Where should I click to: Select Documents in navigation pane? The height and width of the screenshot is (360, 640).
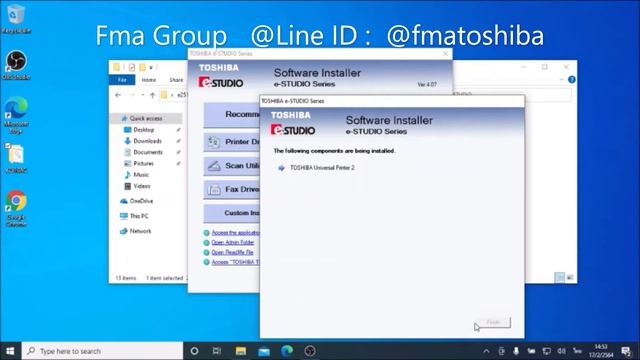(x=148, y=152)
